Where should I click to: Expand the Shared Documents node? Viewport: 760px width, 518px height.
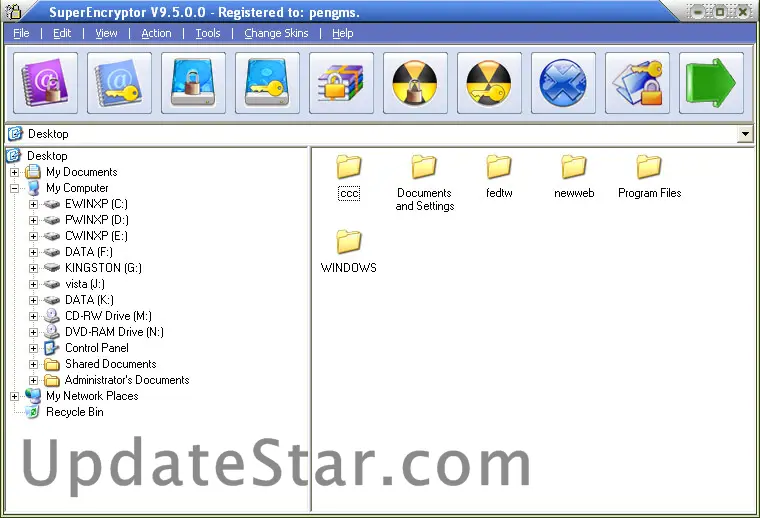(x=33, y=364)
